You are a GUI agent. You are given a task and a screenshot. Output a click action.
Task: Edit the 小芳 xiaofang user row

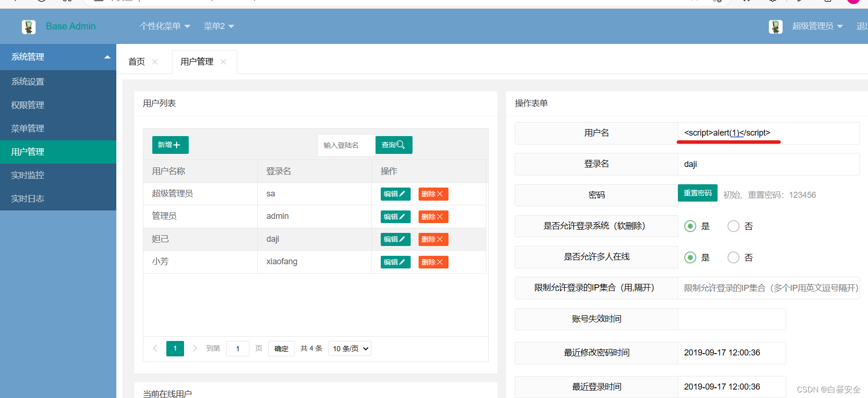tap(395, 262)
